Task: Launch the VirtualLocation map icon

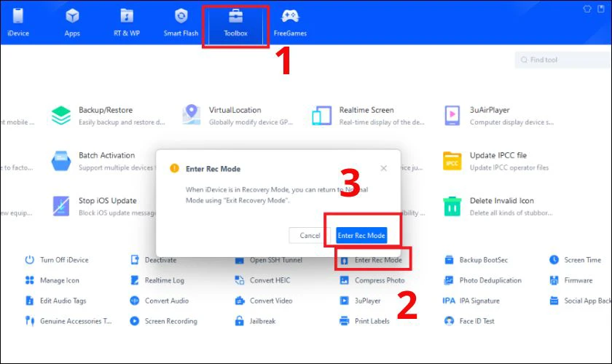Action: point(191,115)
